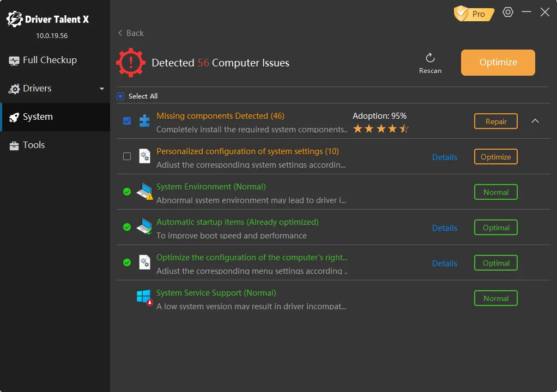Repair missing components
Viewport: 557px width, 392px height.
pyautogui.click(x=495, y=121)
